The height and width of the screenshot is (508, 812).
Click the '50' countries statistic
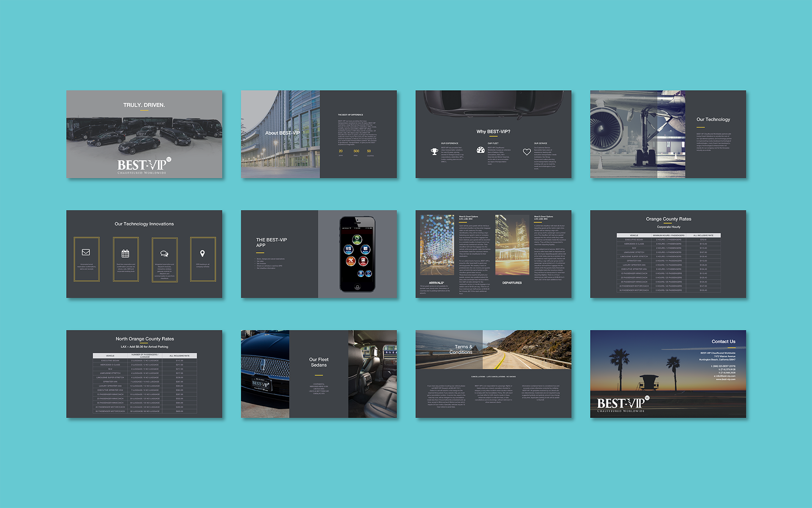pos(369,151)
